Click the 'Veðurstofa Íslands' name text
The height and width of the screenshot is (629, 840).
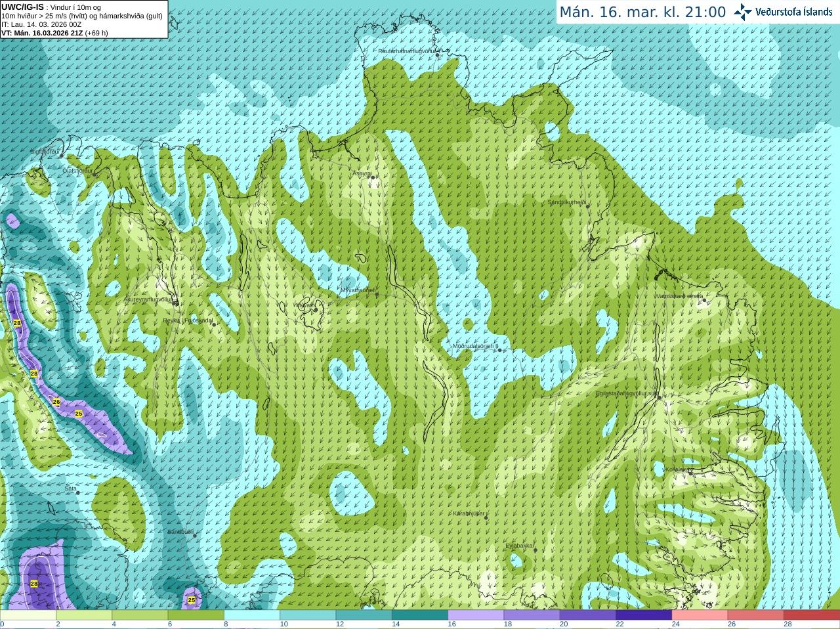[793, 12]
